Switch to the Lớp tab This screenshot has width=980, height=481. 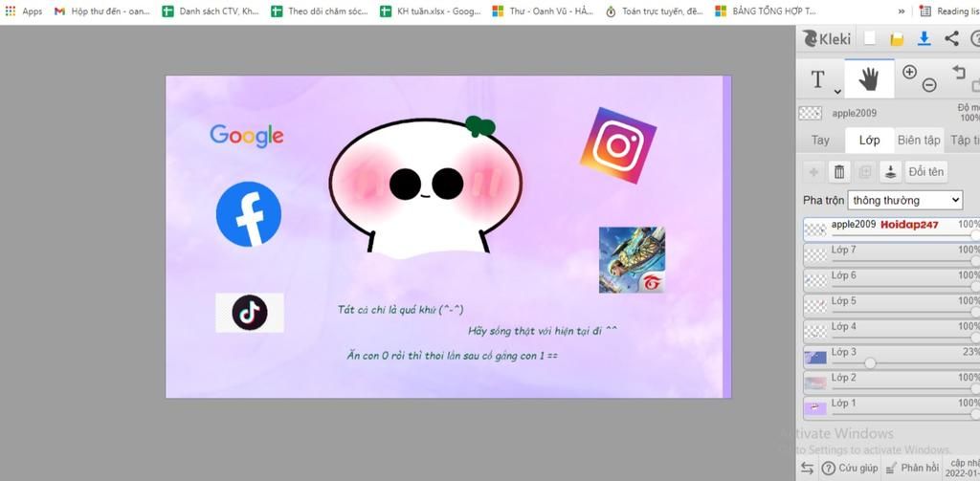click(x=869, y=140)
